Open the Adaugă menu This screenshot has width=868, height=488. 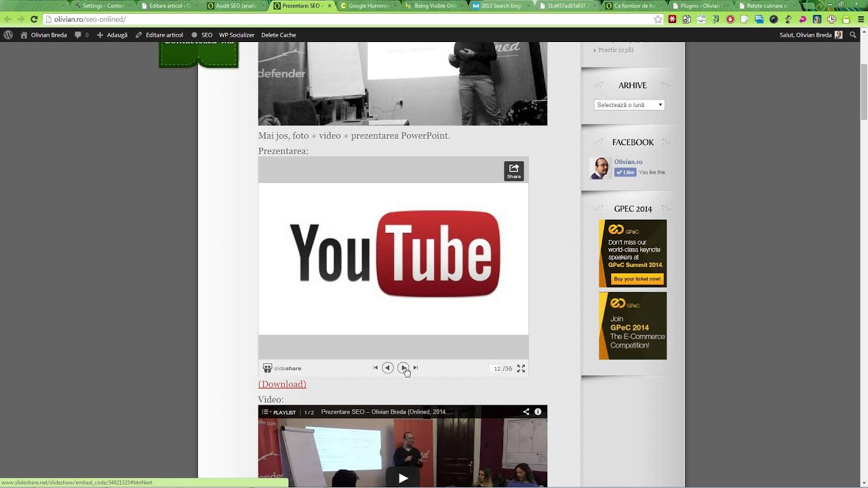[x=112, y=35]
